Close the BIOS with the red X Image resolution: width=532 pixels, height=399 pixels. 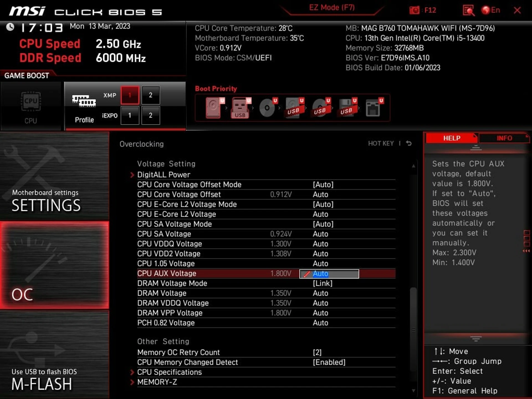(x=517, y=10)
